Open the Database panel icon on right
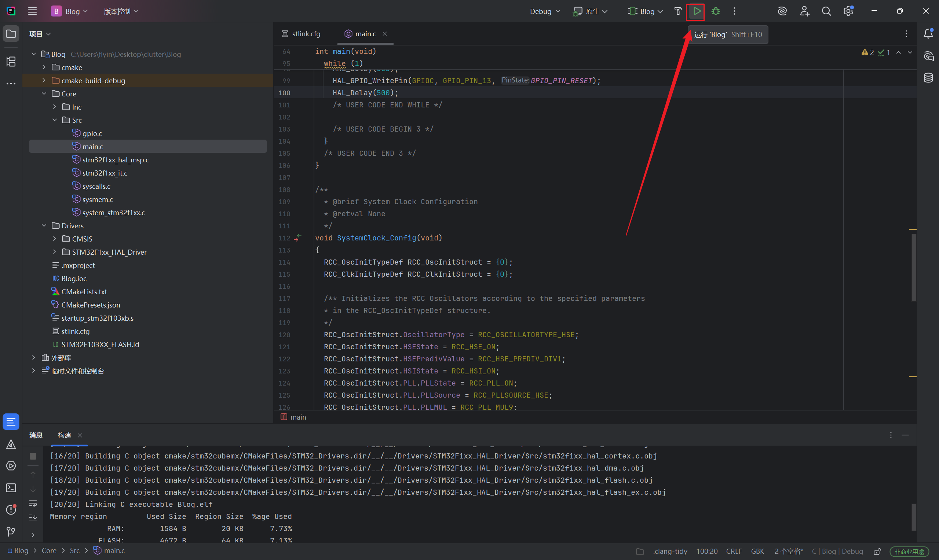Viewport: 939px width, 560px height. click(928, 78)
